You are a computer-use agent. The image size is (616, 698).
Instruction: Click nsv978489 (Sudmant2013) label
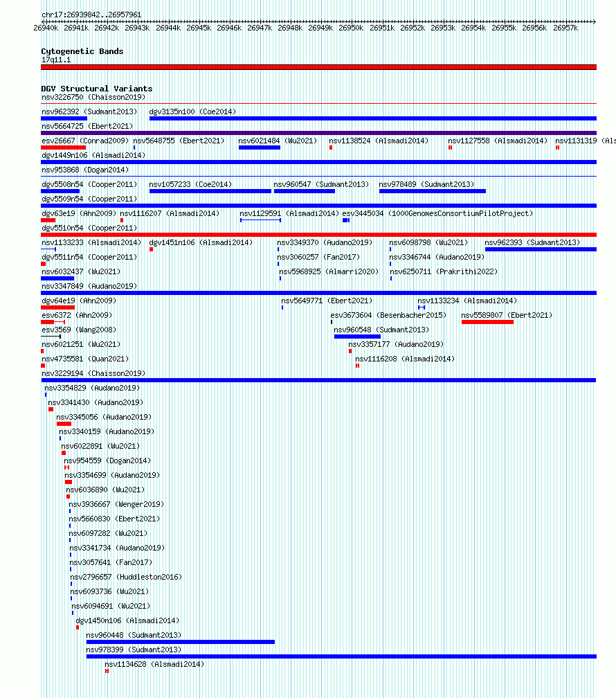pyautogui.click(x=426, y=184)
